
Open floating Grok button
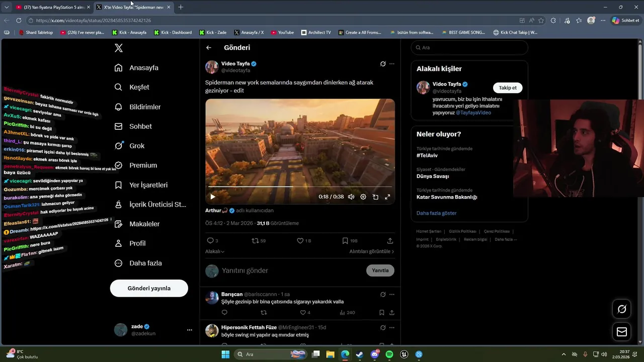pos(622,309)
